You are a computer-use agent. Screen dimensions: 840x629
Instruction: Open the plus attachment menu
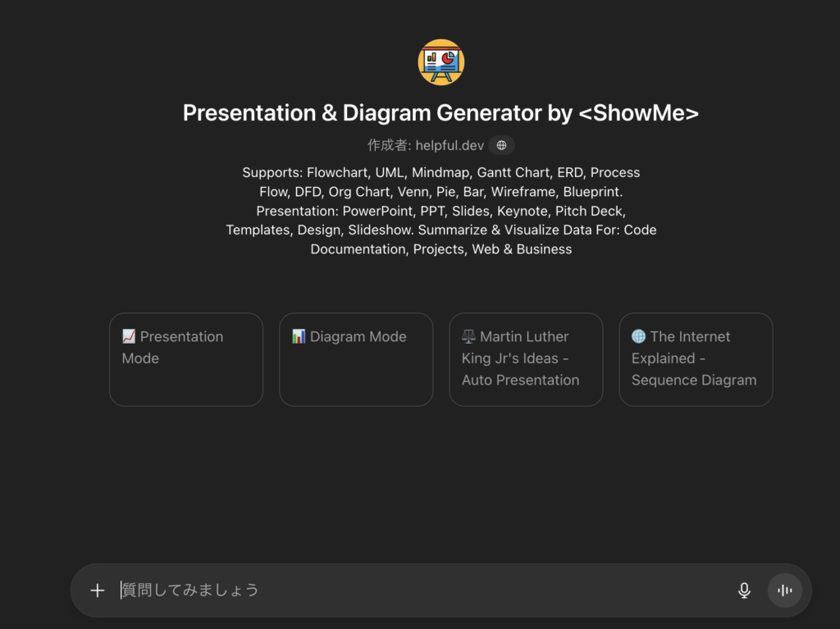[x=98, y=590]
